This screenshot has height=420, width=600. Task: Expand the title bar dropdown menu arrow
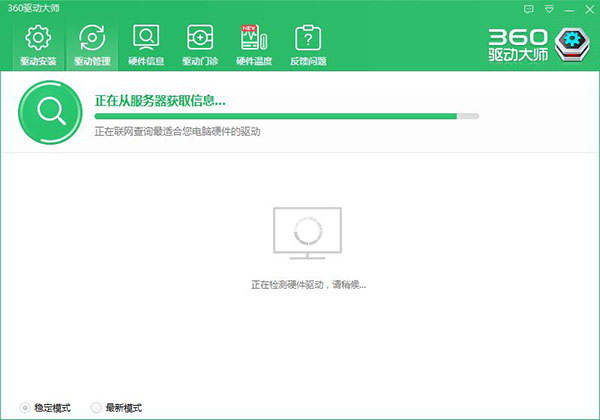coord(547,8)
